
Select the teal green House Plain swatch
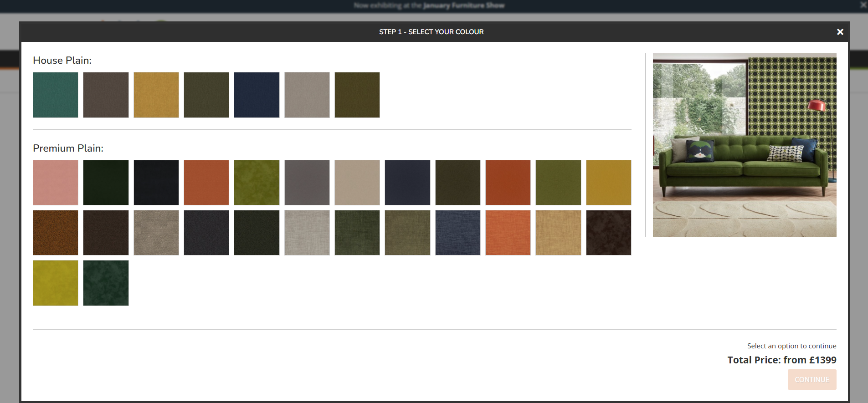click(x=56, y=95)
